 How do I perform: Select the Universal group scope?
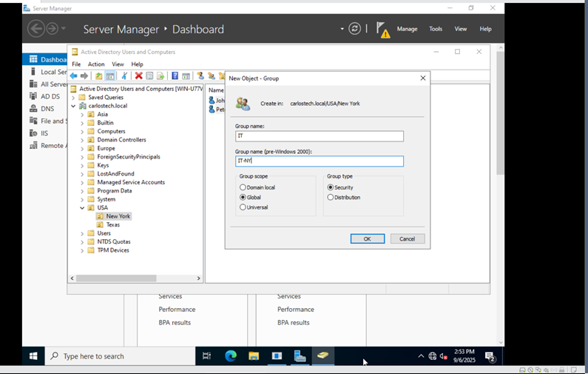click(243, 207)
